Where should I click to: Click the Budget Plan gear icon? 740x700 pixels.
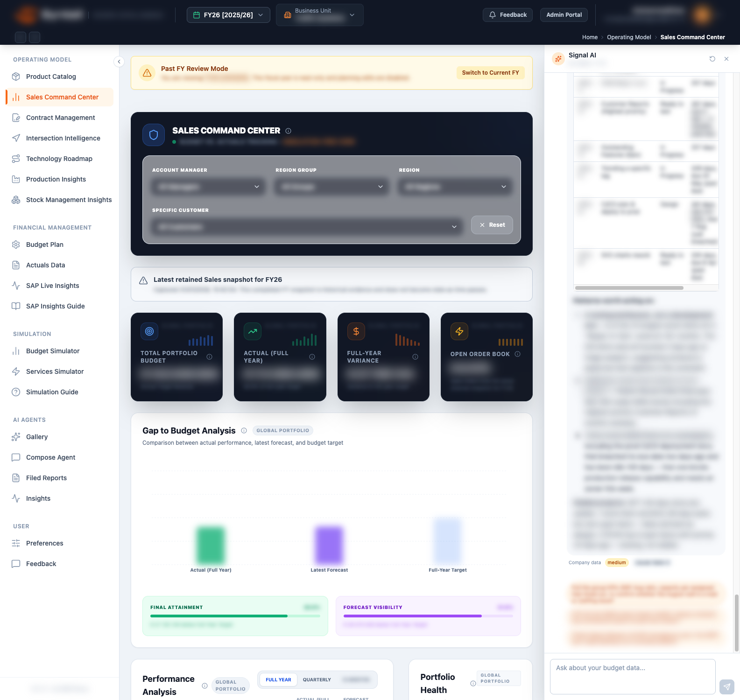pos(16,245)
